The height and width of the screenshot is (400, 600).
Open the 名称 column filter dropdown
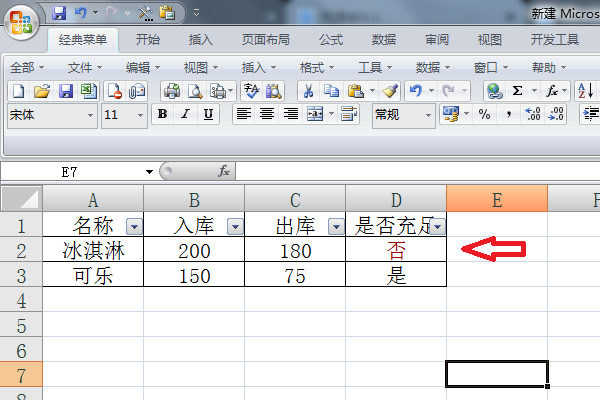(x=134, y=227)
